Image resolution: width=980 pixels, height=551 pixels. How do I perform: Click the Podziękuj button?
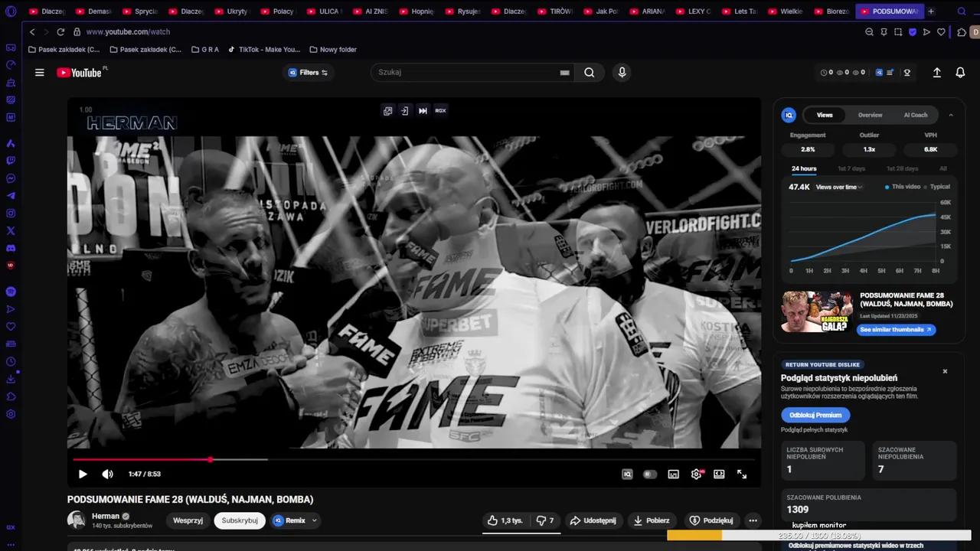tap(712, 520)
